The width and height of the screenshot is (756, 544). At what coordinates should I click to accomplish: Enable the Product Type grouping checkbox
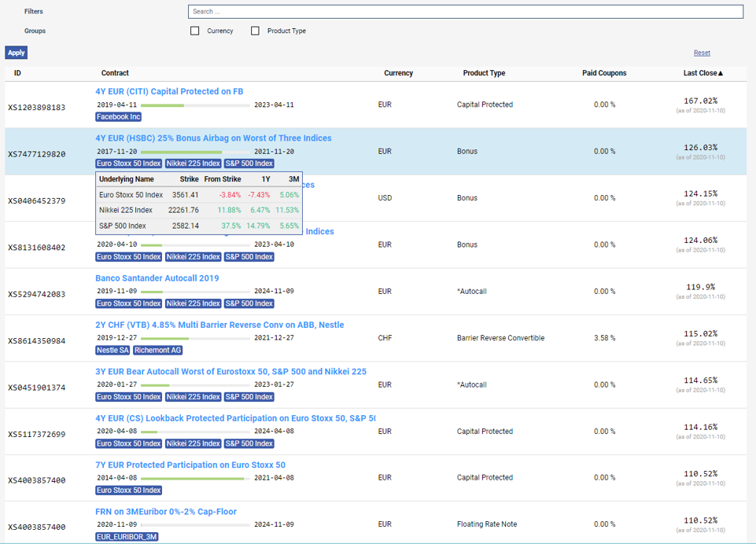click(x=255, y=31)
